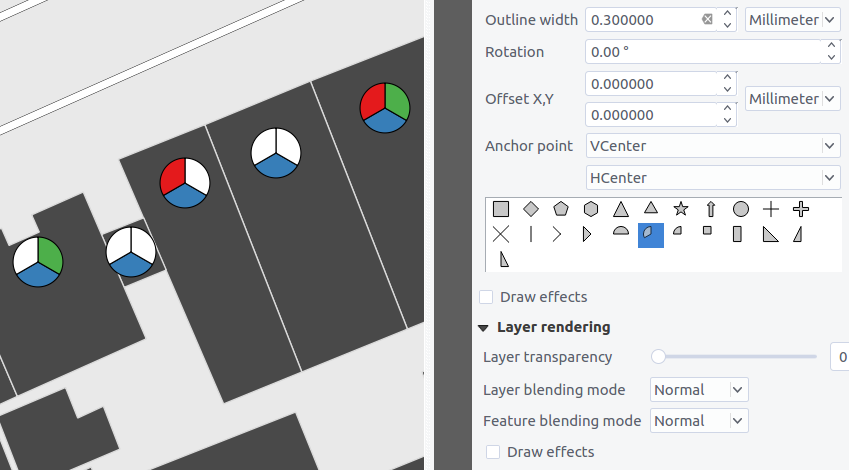Click the "Offset X,Y" label
Screen dimensions: 849x470
point(519,99)
